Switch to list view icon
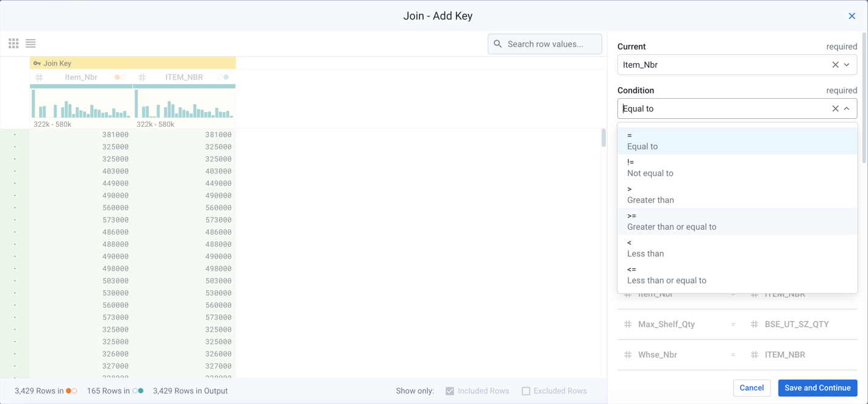The width and height of the screenshot is (868, 404). tap(30, 43)
